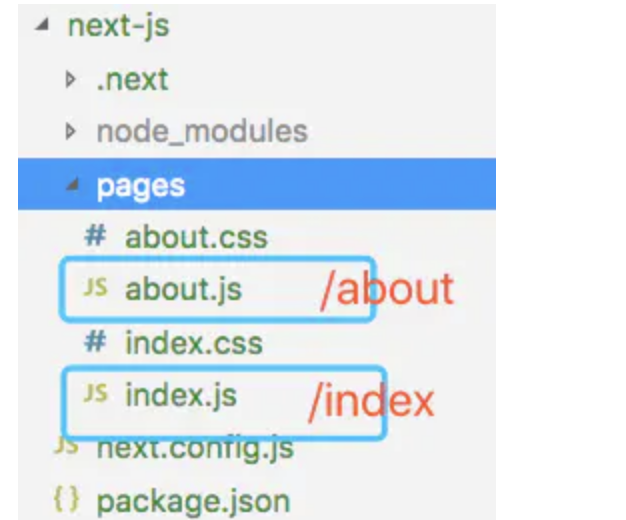Select the node_modules folder label
626x520 pixels.
tap(201, 131)
